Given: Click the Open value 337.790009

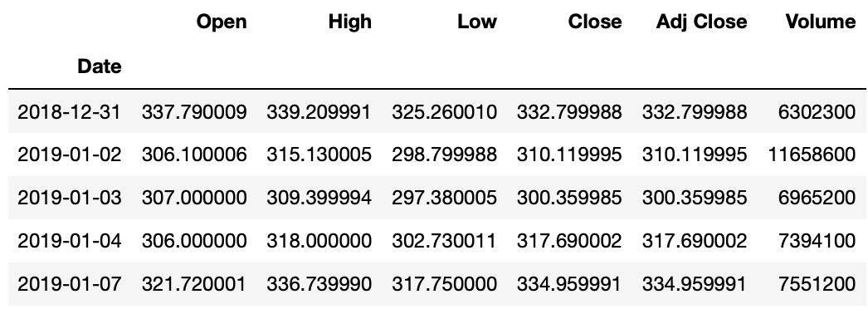Looking at the screenshot, I should click(194, 112).
